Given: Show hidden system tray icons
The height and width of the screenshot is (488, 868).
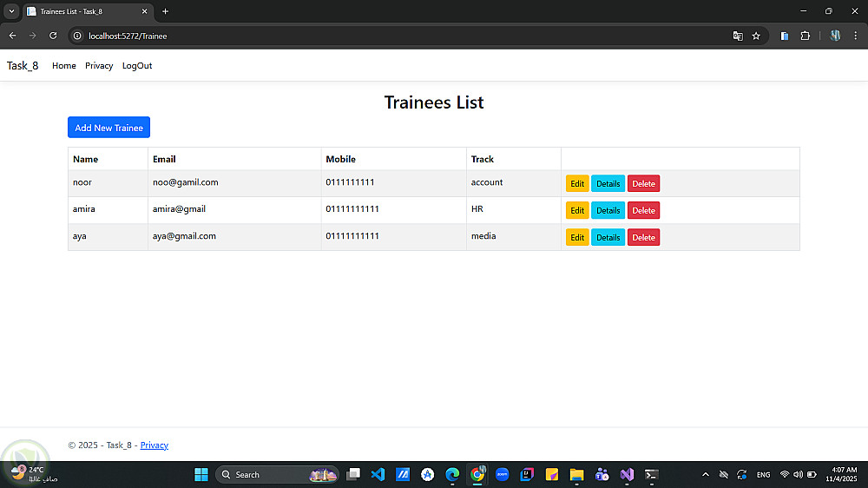Looking at the screenshot, I should 705,475.
